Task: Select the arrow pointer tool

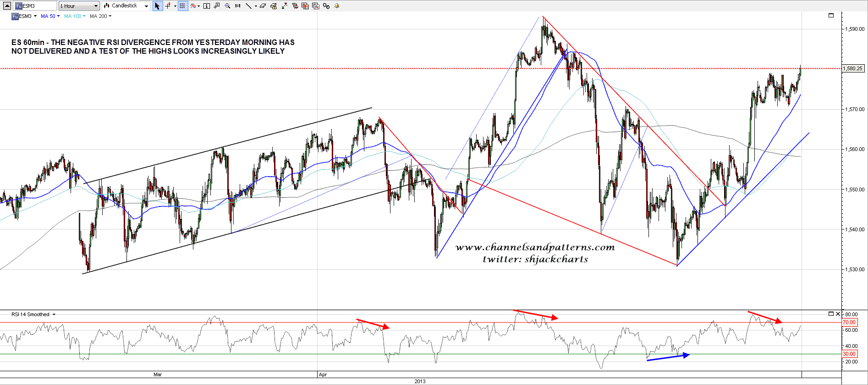Action: [157, 6]
